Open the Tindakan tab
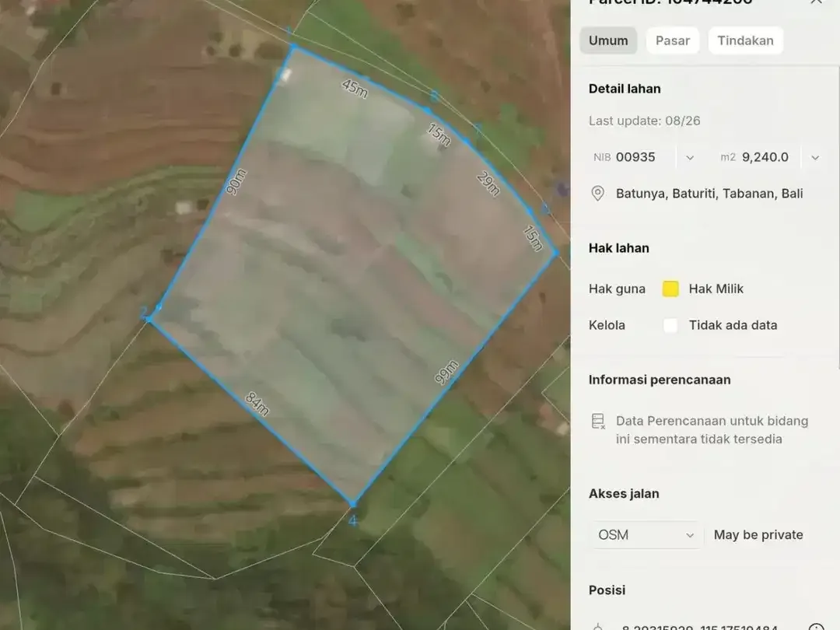840x630 pixels. tap(745, 40)
